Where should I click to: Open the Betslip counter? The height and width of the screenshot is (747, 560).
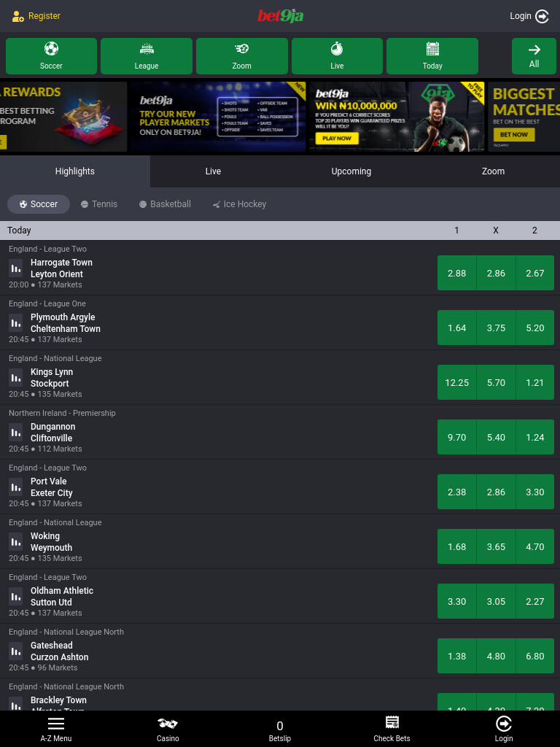[279, 731]
